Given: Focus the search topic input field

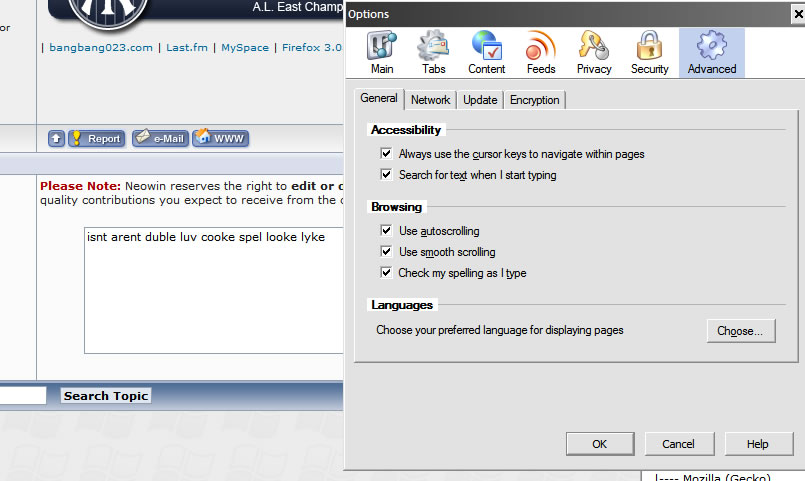Looking at the screenshot, I should (x=23, y=396).
